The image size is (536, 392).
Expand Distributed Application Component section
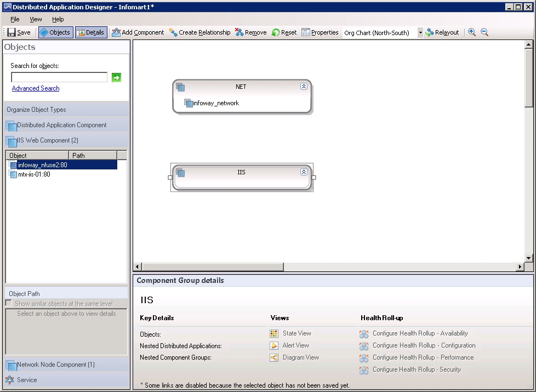[x=67, y=125]
